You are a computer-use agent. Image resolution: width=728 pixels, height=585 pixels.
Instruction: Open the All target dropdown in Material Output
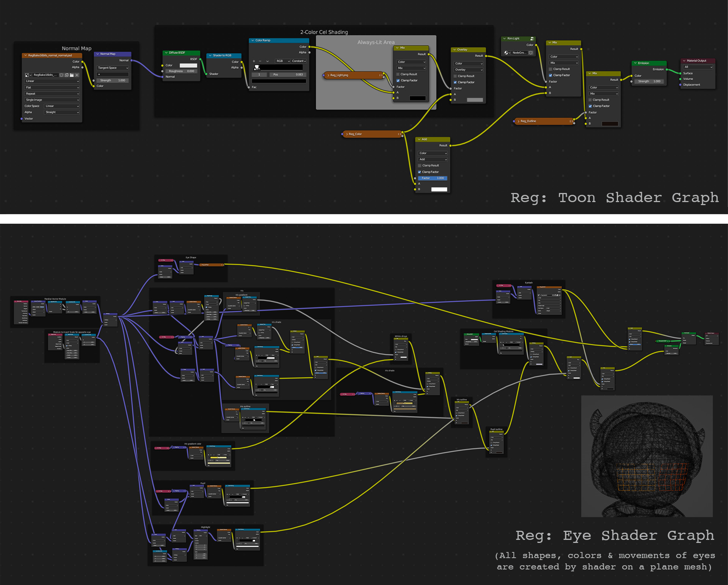(698, 67)
